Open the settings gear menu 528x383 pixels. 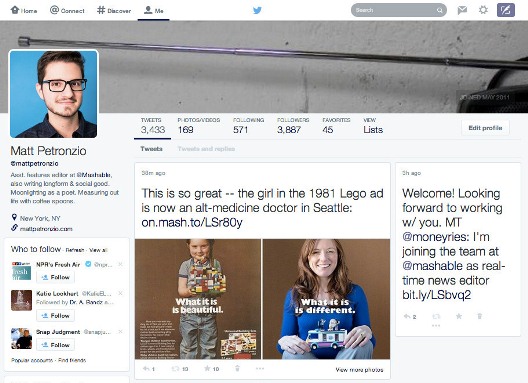pos(483,10)
